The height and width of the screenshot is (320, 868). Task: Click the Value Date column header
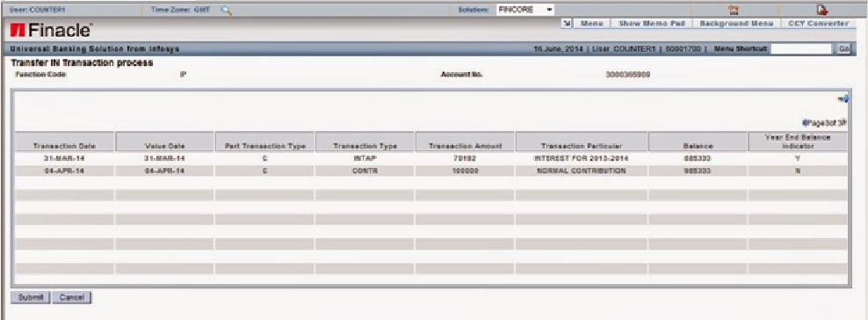164,142
